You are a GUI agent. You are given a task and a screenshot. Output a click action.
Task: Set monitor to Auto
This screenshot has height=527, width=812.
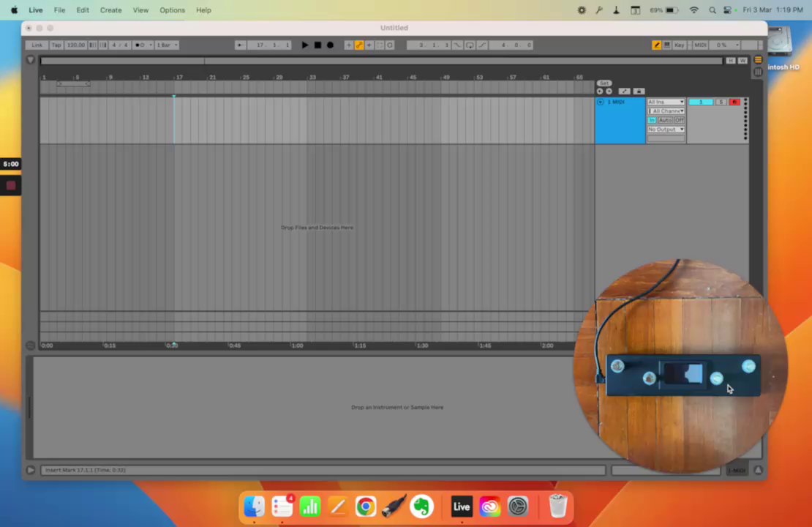point(665,120)
